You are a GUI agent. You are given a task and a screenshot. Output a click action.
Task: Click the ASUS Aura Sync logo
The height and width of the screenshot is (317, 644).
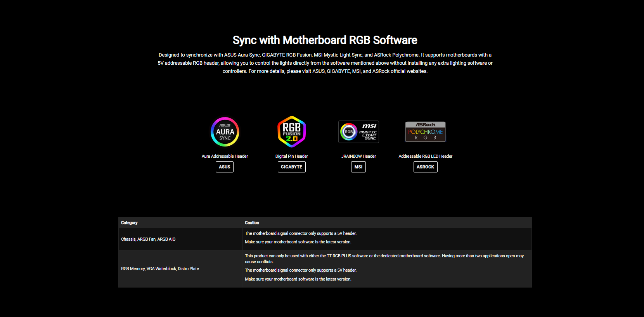(225, 132)
